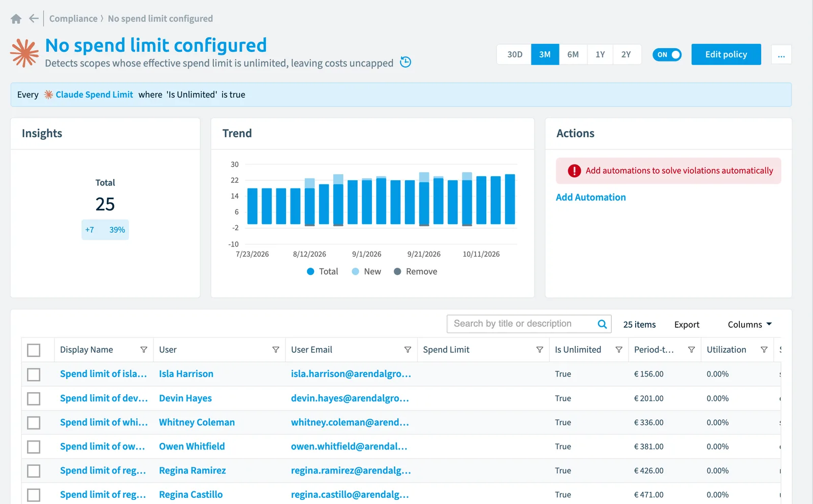The height and width of the screenshot is (504, 813).
Task: Open the Is Unlimited column filter
Action: point(619,350)
